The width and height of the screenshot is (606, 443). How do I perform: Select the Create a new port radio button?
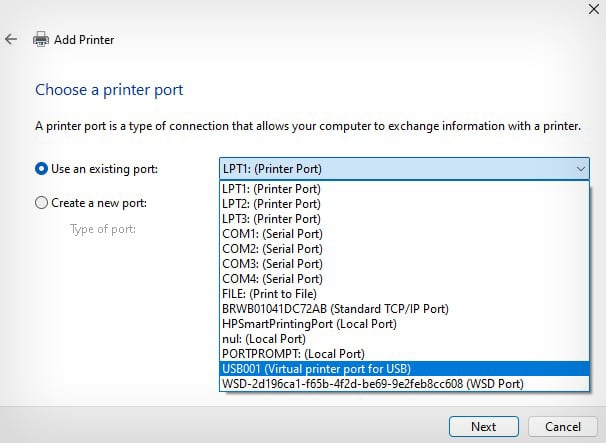pos(41,203)
